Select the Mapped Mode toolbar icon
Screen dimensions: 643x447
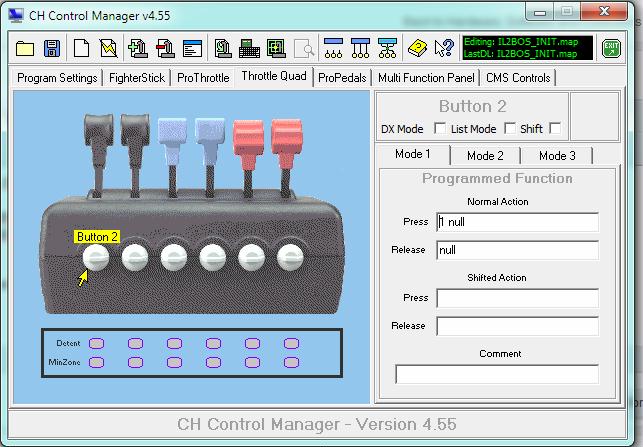click(333, 48)
